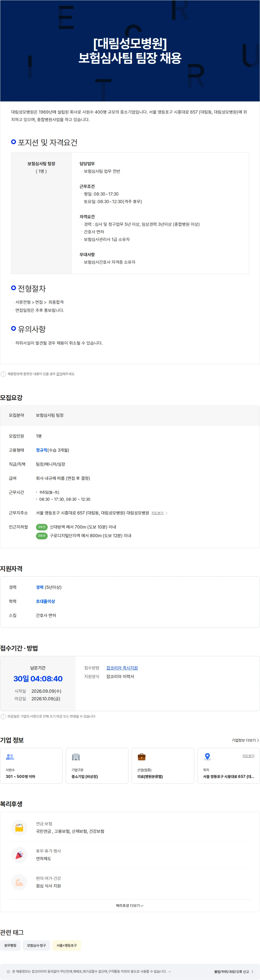The height and width of the screenshot is (980, 260).
Task: Click the 서류전형 > 면접 > 최종합격 process text
Action: coord(40,302)
